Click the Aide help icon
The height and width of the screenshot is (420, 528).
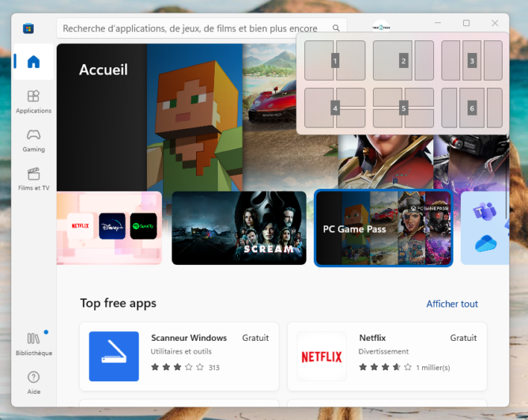33,382
